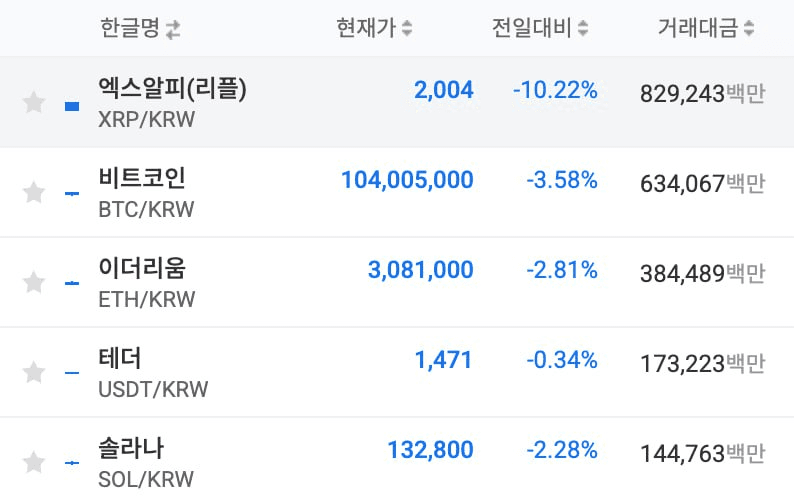Swap the 한글명 name language icon
This screenshot has width=794, height=504.
pos(174,30)
